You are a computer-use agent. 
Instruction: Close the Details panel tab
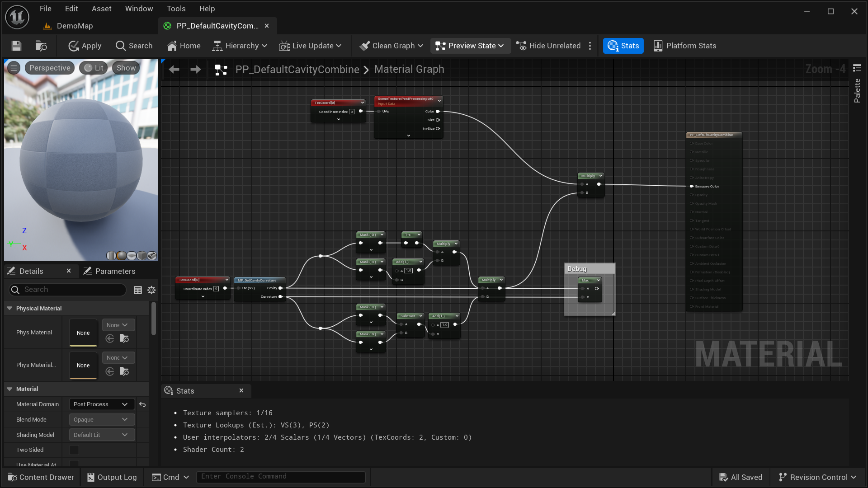(69, 271)
